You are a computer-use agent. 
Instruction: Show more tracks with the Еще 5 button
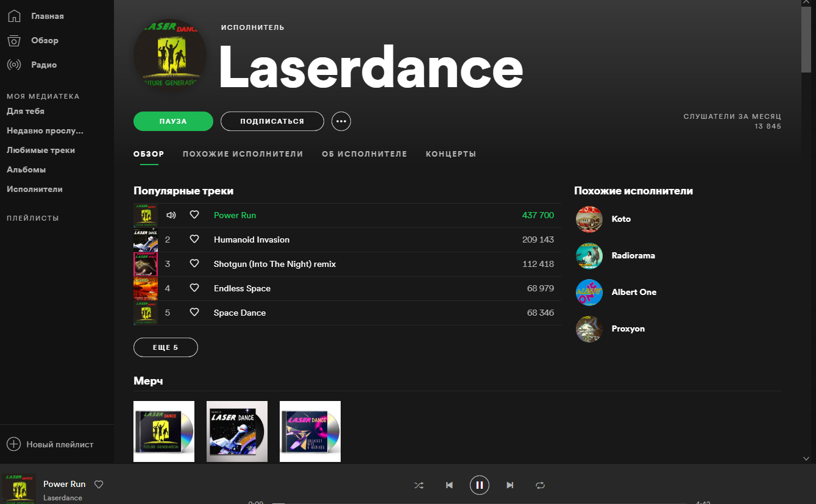(x=166, y=347)
